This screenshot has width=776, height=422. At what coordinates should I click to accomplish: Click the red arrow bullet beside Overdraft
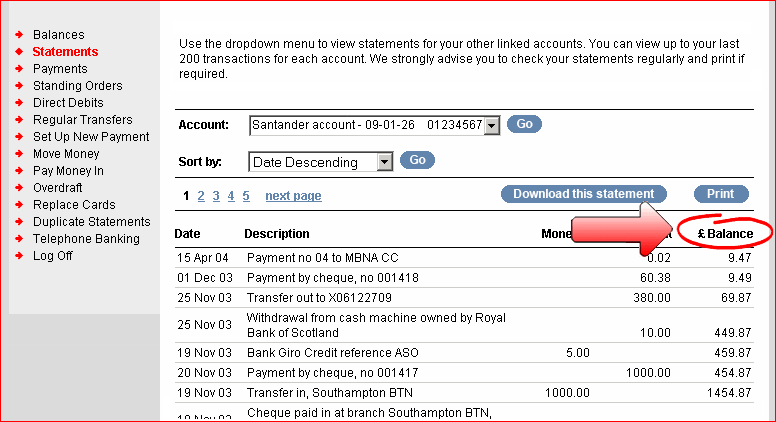tap(19, 188)
